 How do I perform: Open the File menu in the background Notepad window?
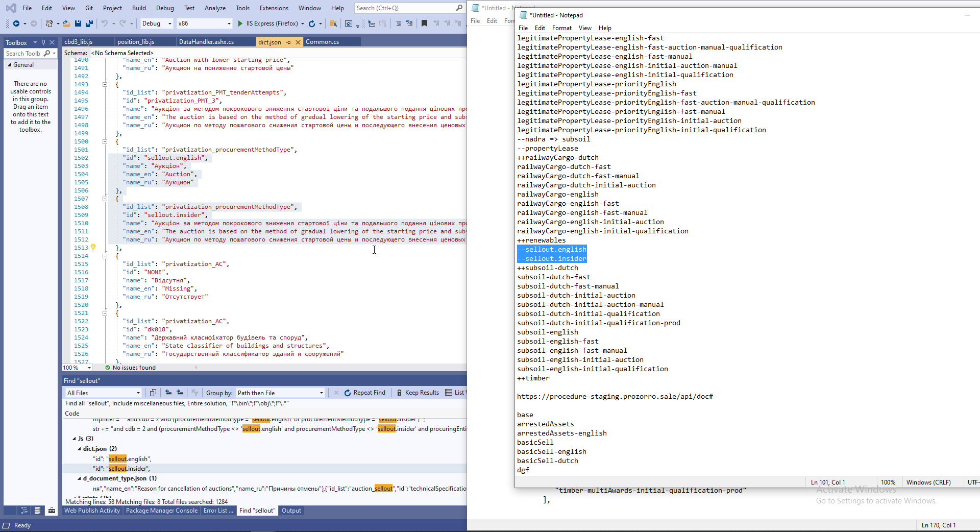(x=475, y=21)
